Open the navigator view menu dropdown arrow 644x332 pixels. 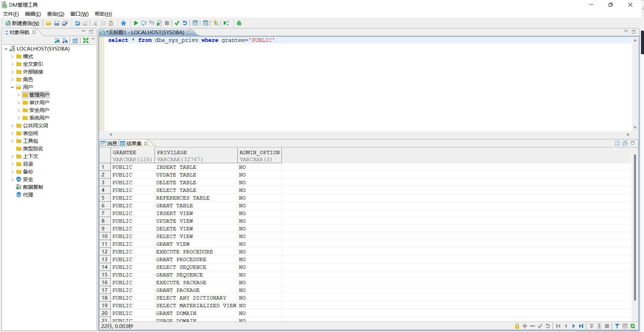(x=93, y=39)
